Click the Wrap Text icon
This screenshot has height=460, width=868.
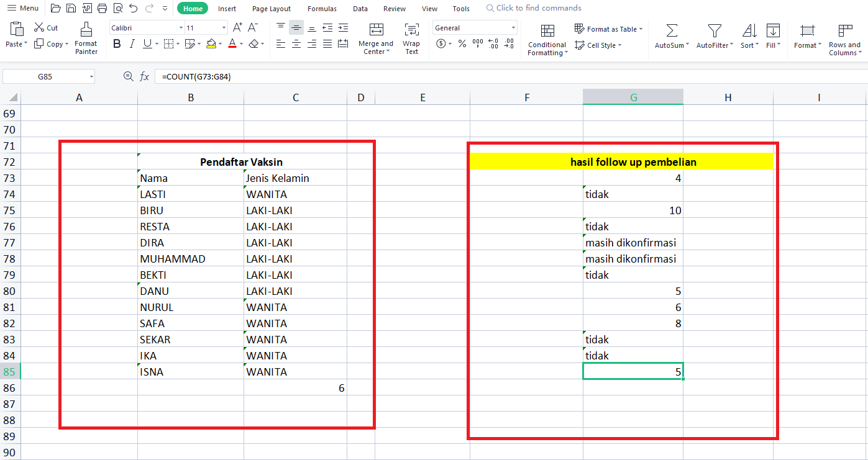pos(411,38)
